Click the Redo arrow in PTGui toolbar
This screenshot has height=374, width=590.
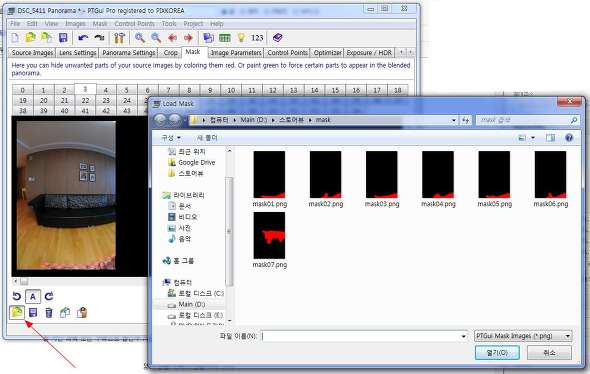tap(99, 38)
